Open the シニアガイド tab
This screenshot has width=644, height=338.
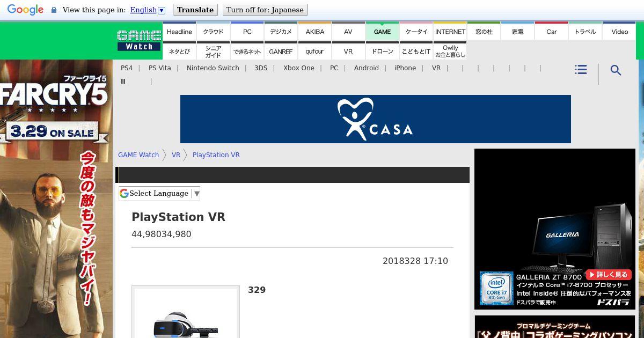[x=213, y=51]
